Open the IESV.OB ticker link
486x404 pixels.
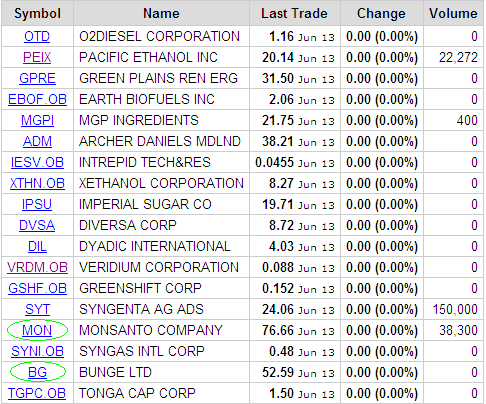(37, 162)
